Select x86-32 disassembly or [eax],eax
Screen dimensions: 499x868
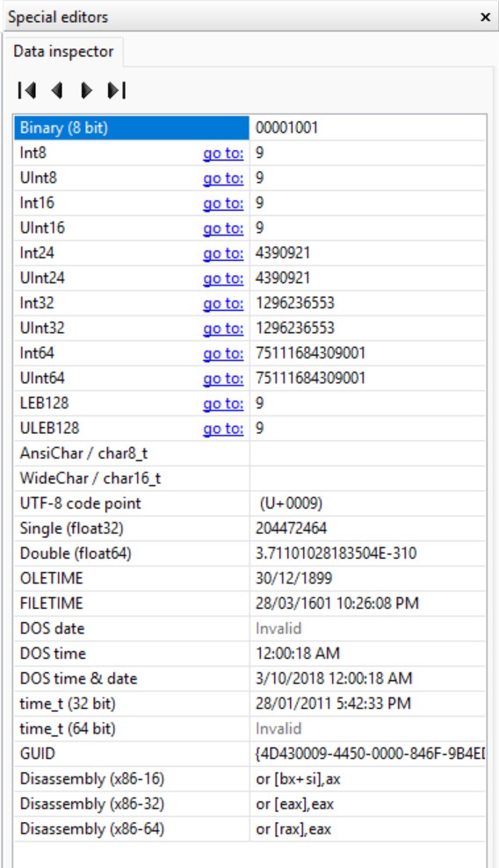[294, 804]
